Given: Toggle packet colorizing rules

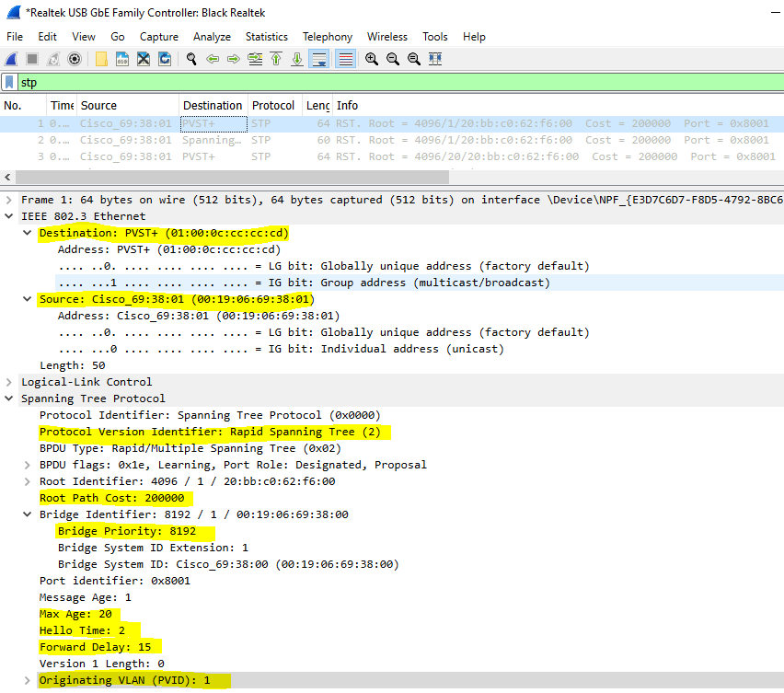Looking at the screenshot, I should click(x=345, y=59).
